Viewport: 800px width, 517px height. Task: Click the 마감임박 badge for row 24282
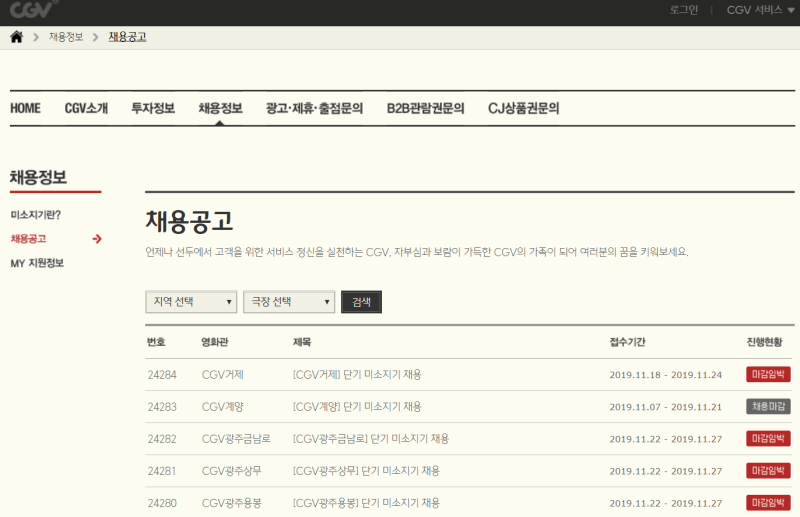(768, 438)
